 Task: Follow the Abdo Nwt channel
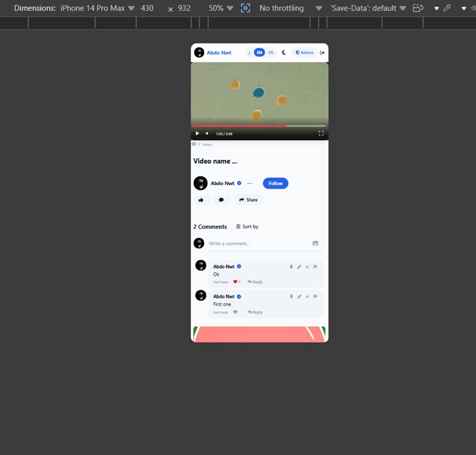pyautogui.click(x=275, y=183)
